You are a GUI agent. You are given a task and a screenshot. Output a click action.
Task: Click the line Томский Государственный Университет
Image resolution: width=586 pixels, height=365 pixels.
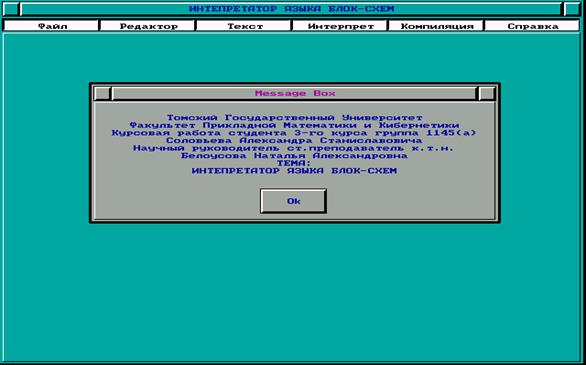pyautogui.click(x=294, y=118)
